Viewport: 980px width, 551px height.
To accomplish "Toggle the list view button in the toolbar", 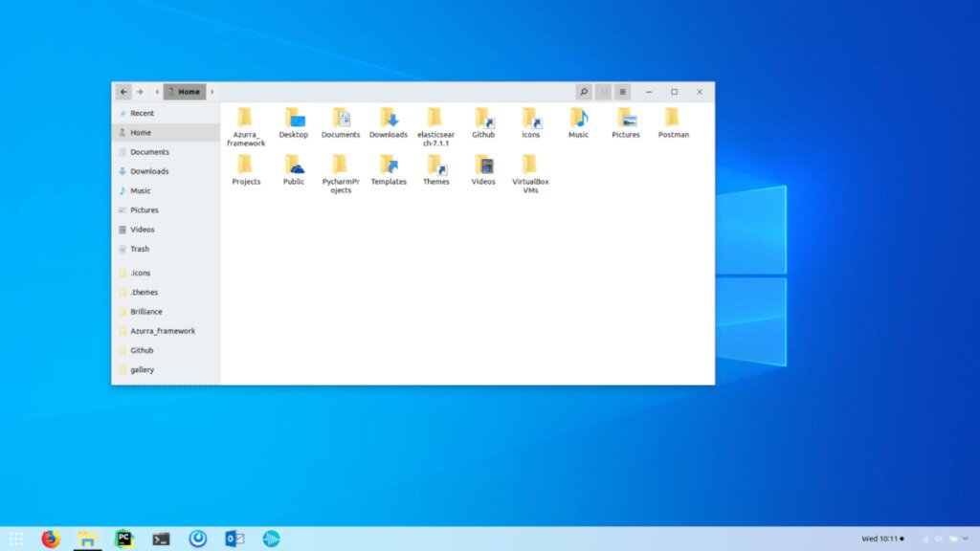I will click(x=604, y=91).
